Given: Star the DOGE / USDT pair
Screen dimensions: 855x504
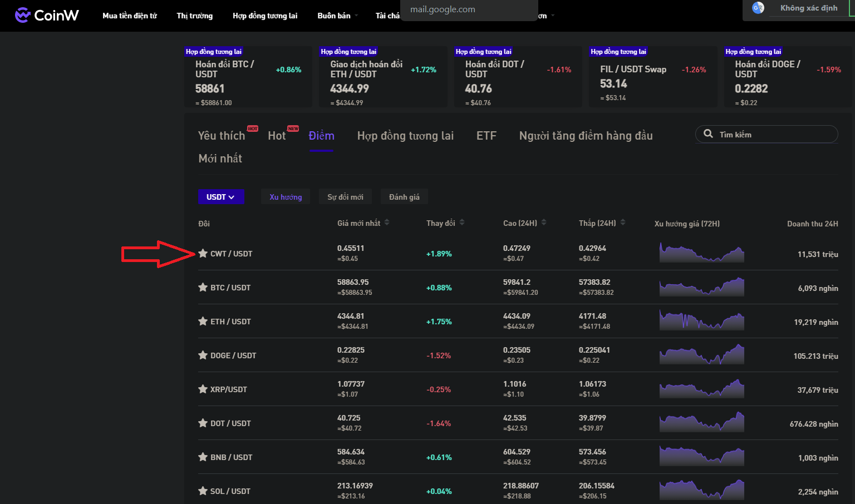Looking at the screenshot, I should [203, 355].
